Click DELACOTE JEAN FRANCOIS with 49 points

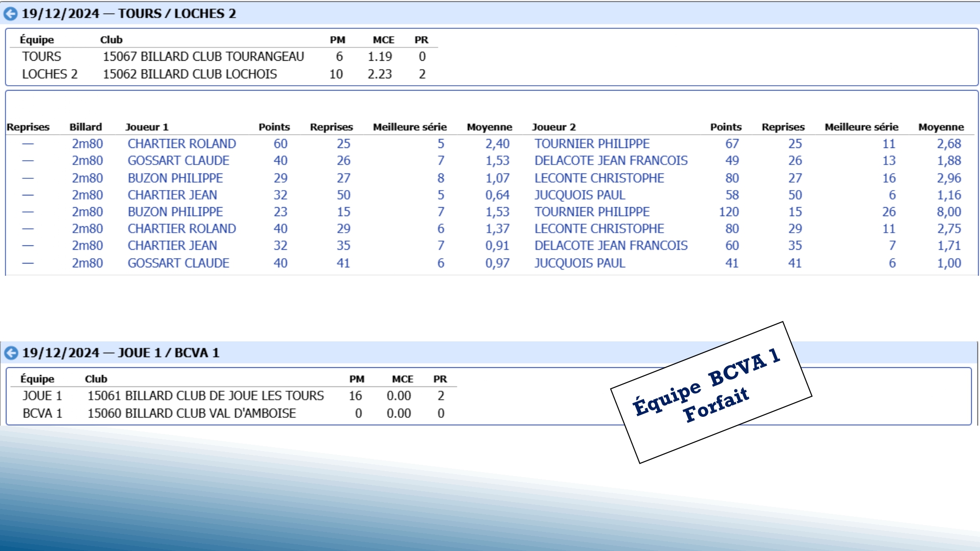(611, 161)
